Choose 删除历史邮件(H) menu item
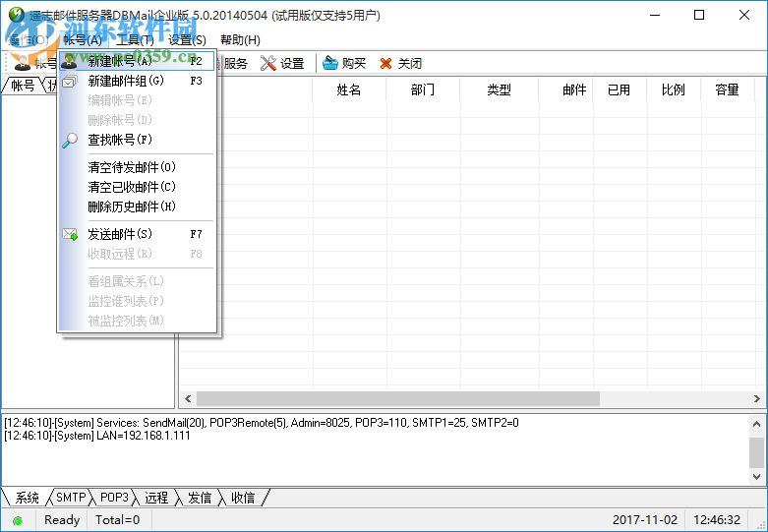 [x=137, y=207]
